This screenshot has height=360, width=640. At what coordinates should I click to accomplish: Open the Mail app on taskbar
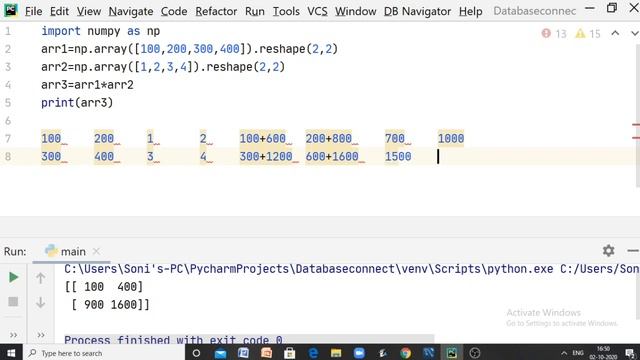click(220, 353)
